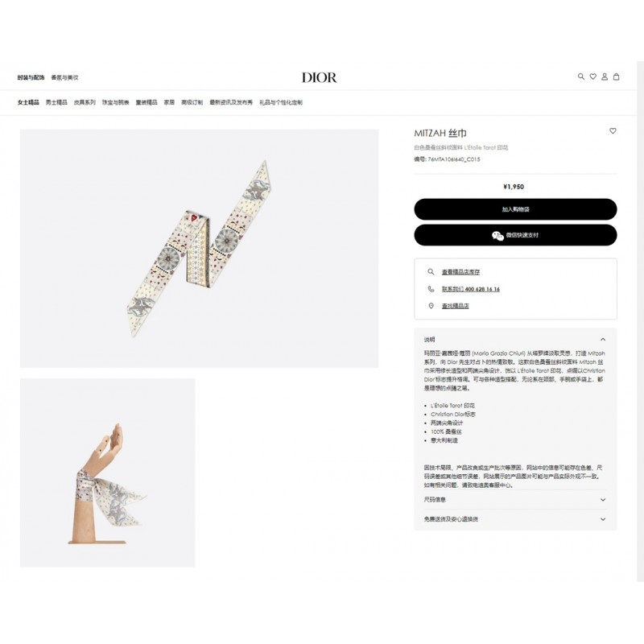644x644 pixels.
Task: Click the magnifier icon for boutique stock
Action: [x=431, y=271]
